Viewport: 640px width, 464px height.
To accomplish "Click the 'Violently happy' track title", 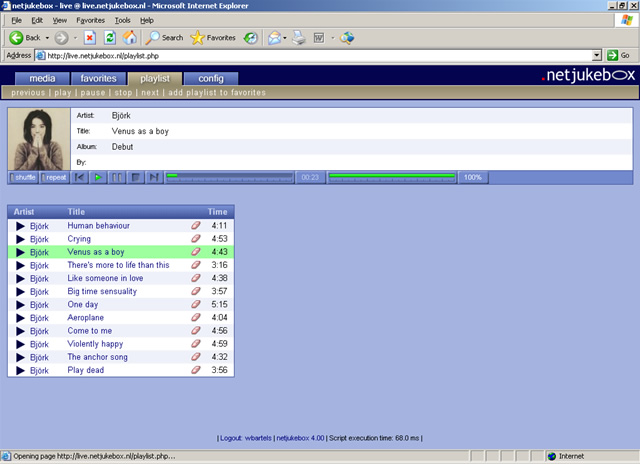I will click(95, 344).
